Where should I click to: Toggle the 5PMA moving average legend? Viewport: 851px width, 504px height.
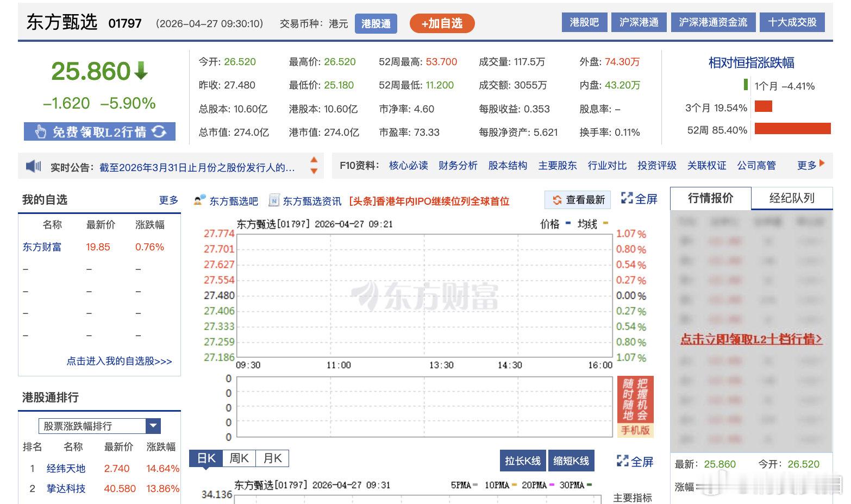(460, 484)
